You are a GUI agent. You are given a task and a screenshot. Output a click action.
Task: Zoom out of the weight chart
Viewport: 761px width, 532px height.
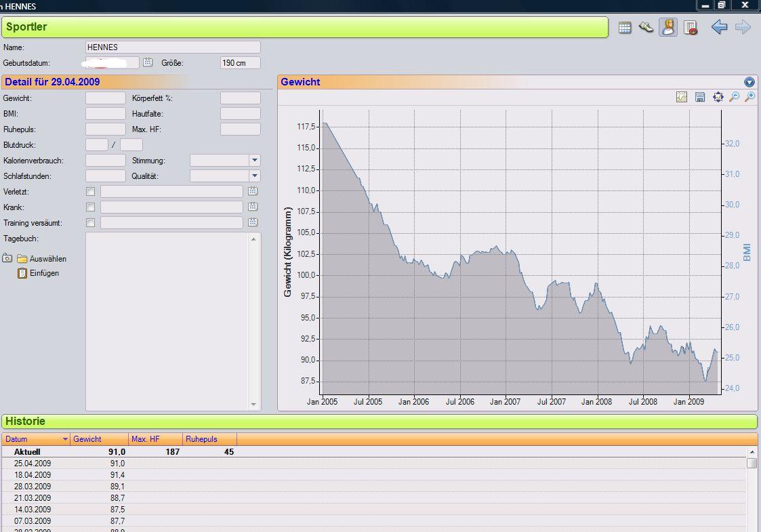[735, 97]
